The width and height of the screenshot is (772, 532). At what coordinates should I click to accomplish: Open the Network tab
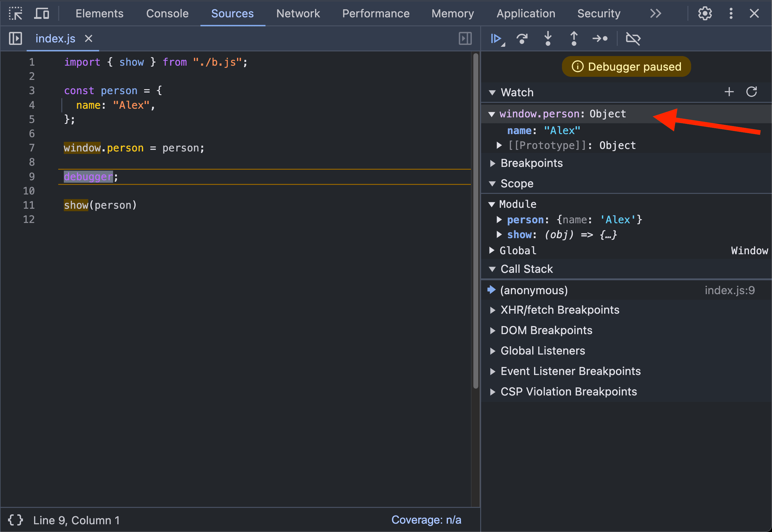[298, 14]
